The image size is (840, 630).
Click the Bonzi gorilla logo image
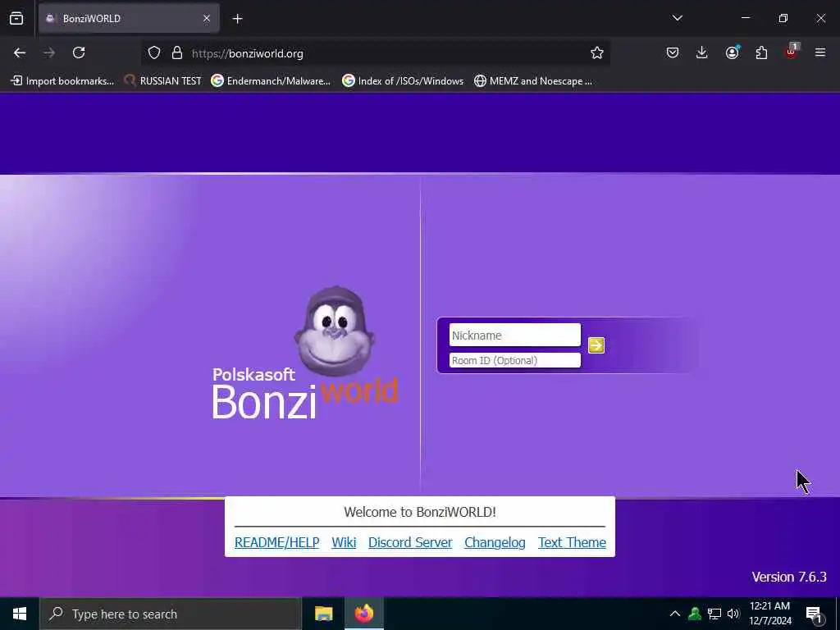(x=335, y=331)
